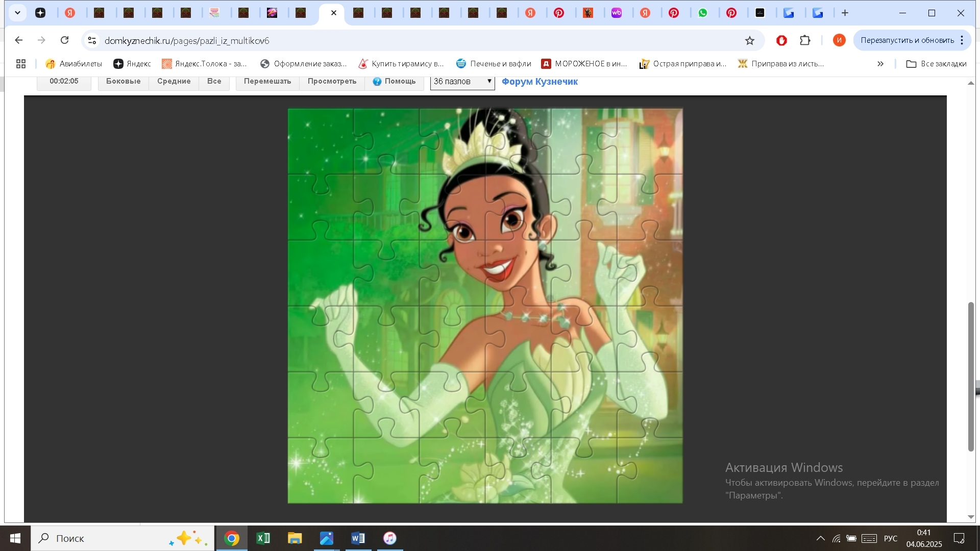Expand hidden bookmarks overflow chevron
The image size is (980, 551).
(880, 64)
